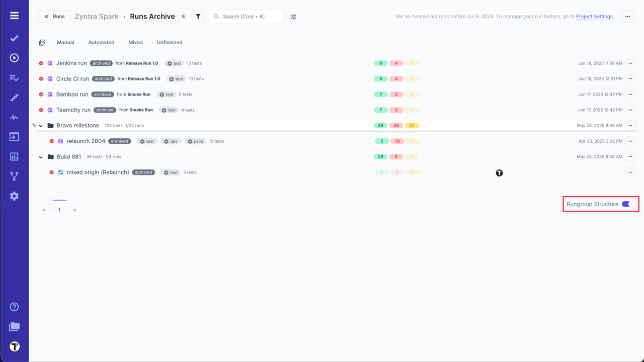This screenshot has height=362, width=644.
Task: Select the Unfinished filter tab
Action: [x=169, y=42]
